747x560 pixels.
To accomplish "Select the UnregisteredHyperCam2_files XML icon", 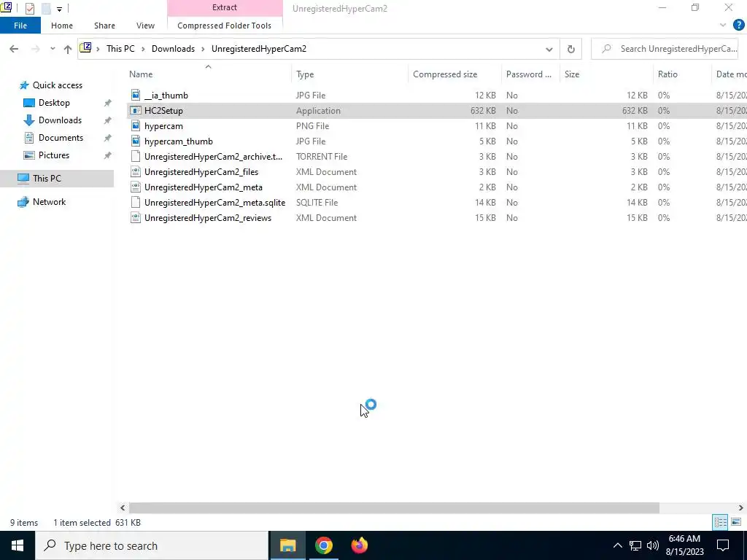I will coord(136,172).
